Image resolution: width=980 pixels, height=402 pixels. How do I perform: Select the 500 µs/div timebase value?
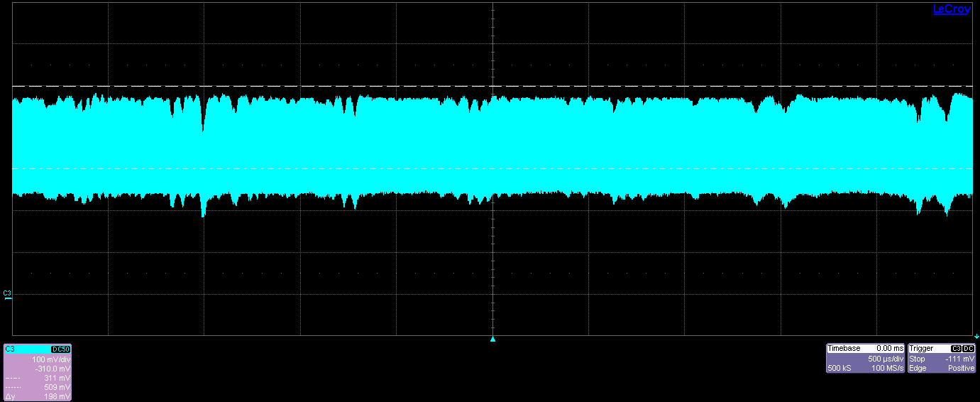[886, 359]
